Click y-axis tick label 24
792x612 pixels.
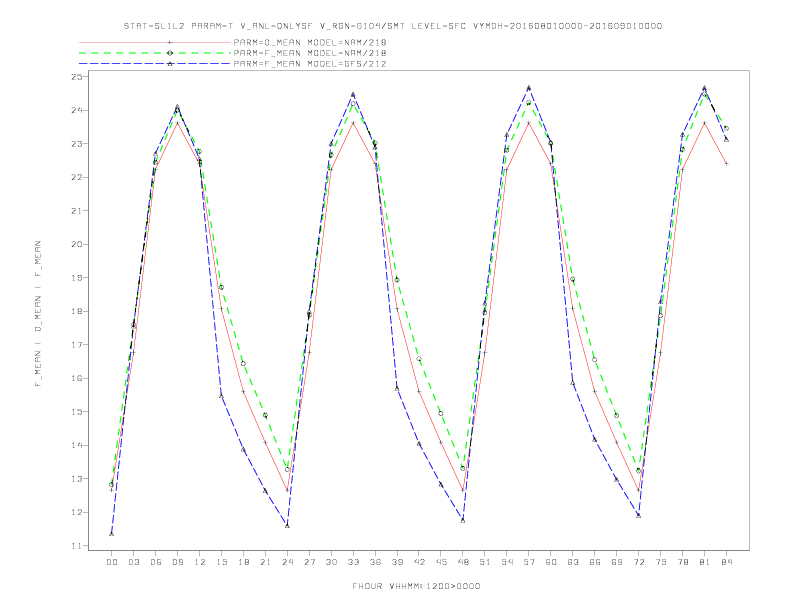coord(77,110)
